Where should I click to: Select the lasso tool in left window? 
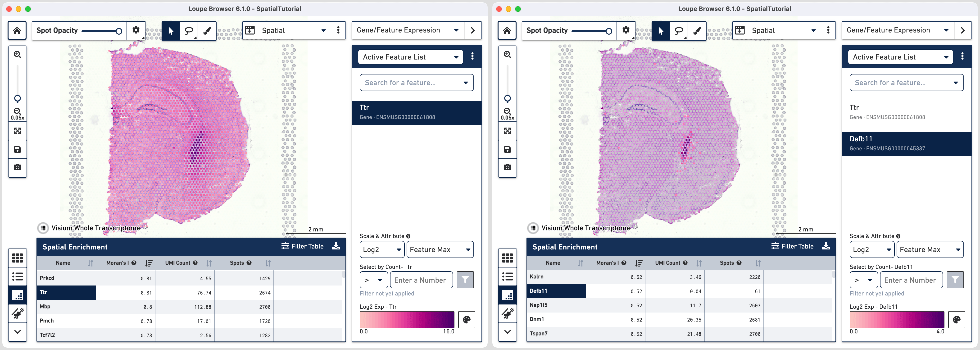coord(189,30)
